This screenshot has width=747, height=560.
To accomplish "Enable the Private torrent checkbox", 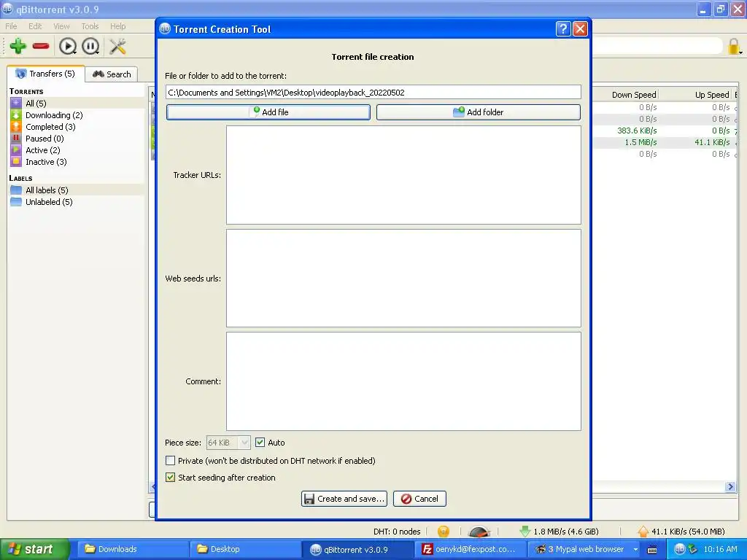I will click(x=170, y=461).
